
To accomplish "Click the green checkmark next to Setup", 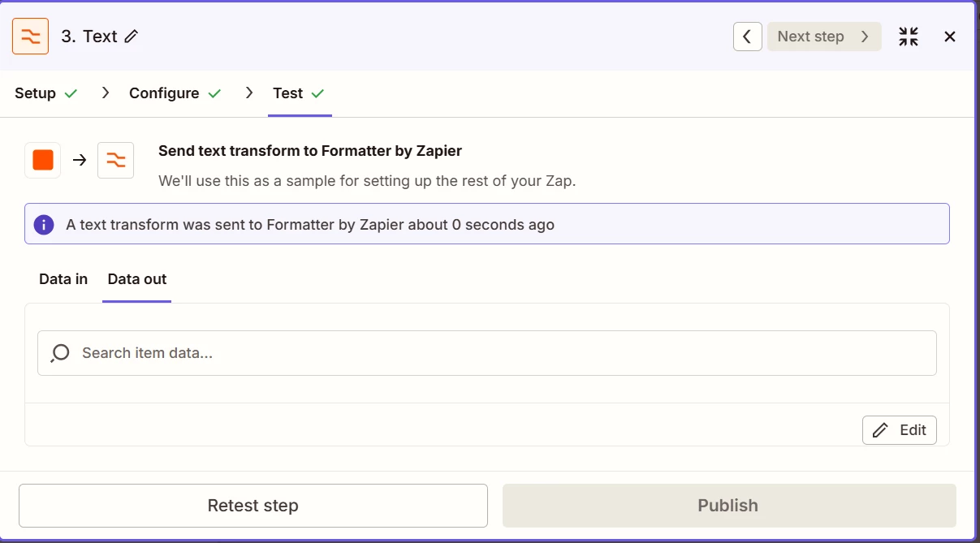I will 71,93.
